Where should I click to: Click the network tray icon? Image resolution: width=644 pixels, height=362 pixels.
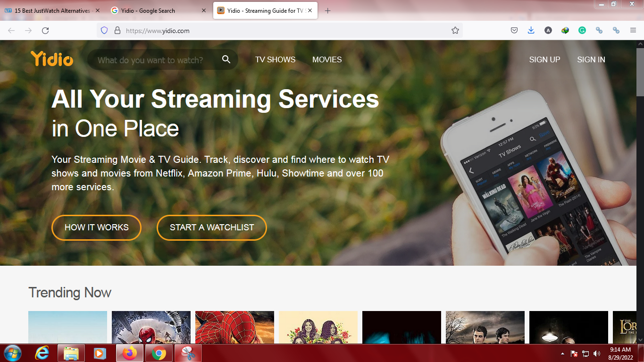click(x=585, y=354)
